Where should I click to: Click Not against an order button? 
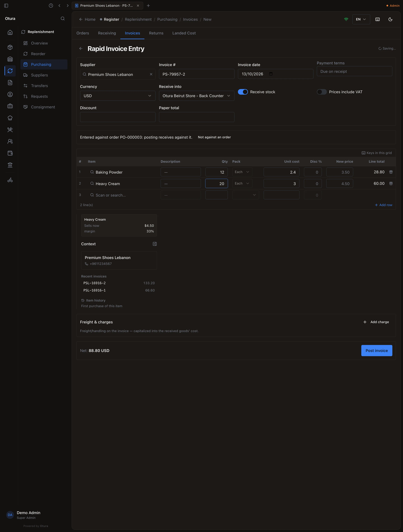(x=214, y=137)
